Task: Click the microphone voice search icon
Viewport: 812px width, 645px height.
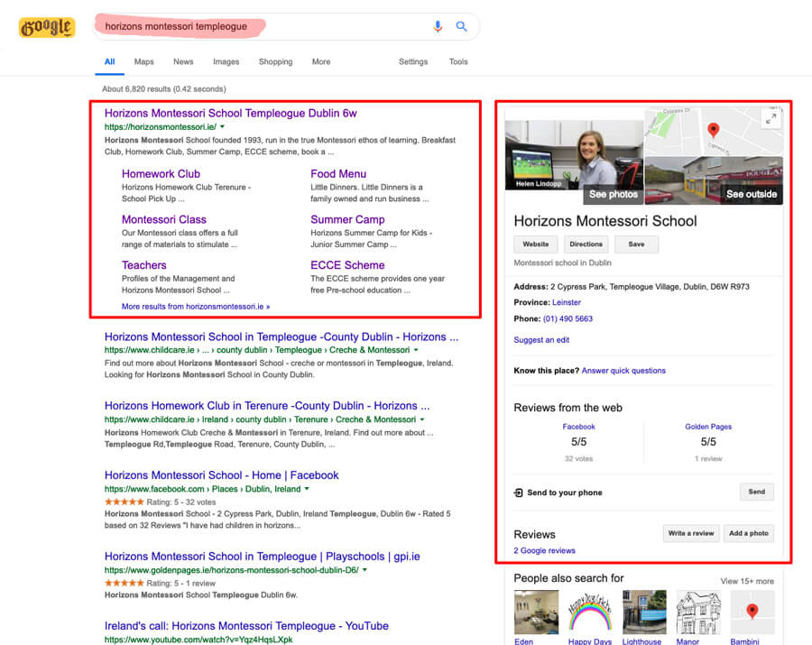Action: [x=438, y=26]
